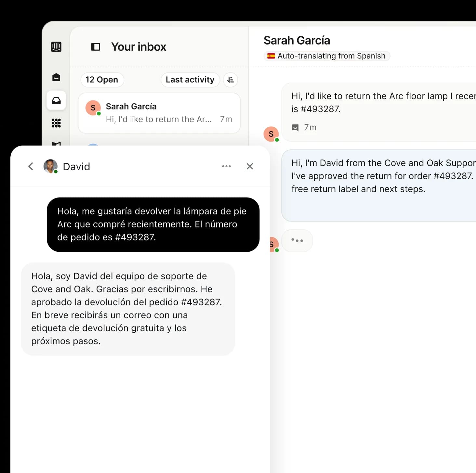Open the messenger three-dots options menu

[x=226, y=166]
